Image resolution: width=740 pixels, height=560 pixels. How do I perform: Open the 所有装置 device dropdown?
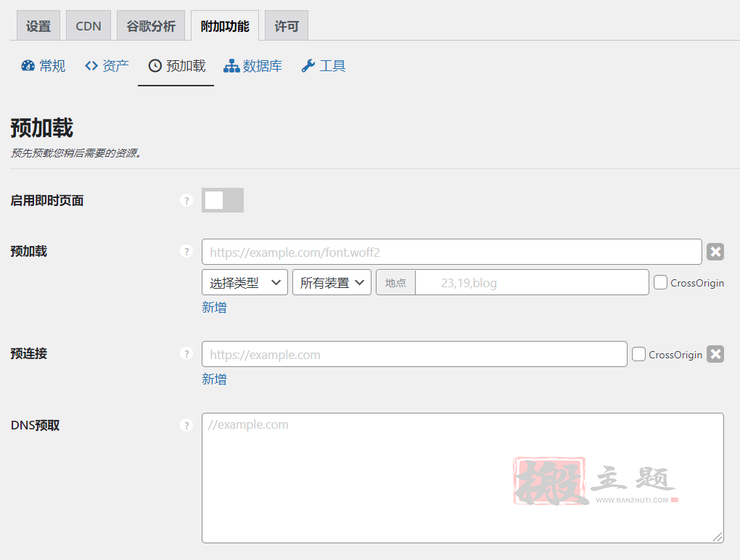point(332,283)
